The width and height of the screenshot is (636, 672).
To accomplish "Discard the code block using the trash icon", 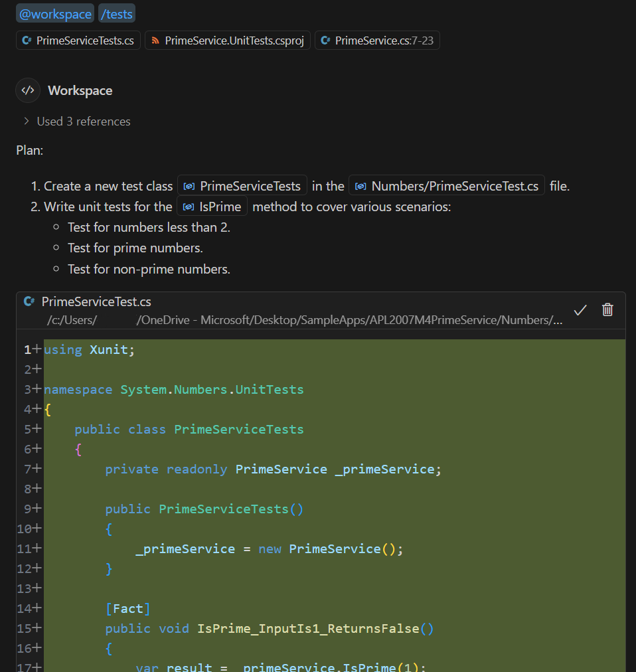I will (x=607, y=309).
